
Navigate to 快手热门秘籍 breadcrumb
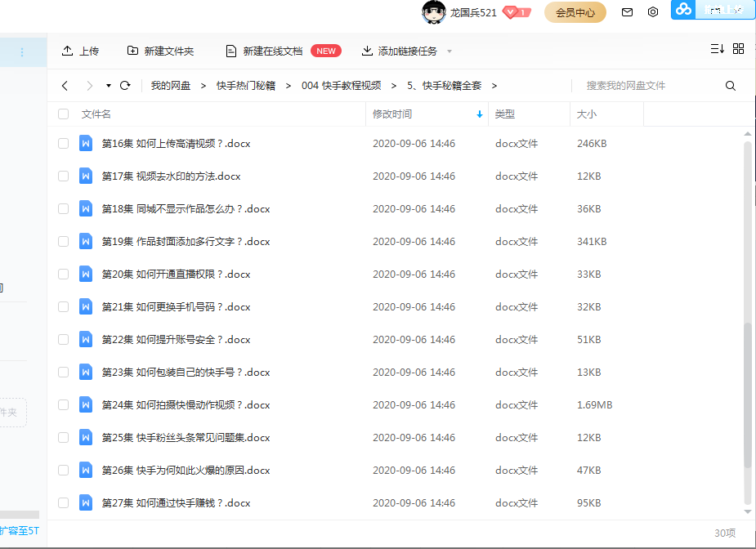(246, 86)
